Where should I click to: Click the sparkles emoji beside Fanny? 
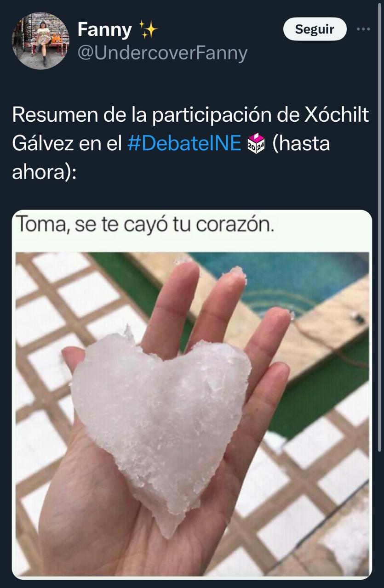coord(148,30)
